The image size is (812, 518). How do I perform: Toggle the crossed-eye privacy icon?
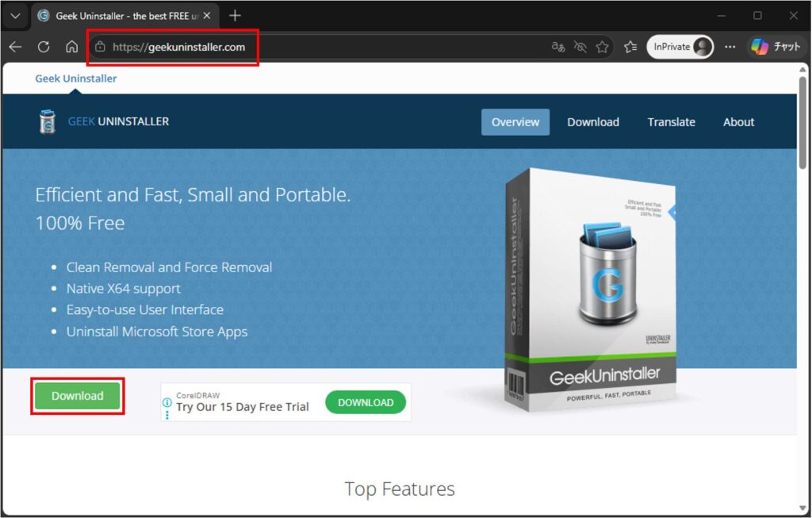click(x=580, y=47)
